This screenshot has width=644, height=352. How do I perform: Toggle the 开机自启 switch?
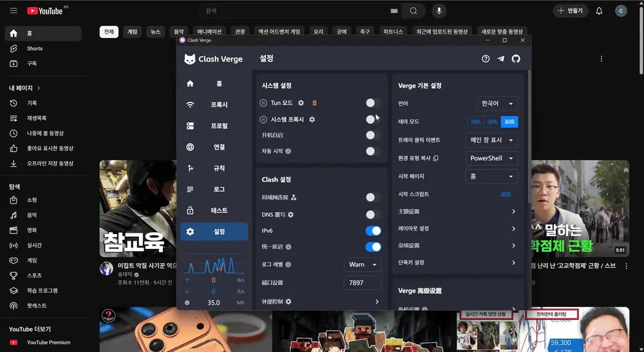click(373, 135)
